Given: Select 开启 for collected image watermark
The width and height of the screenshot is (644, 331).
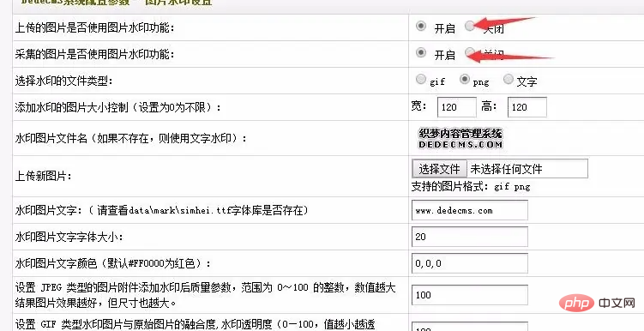Looking at the screenshot, I should click(x=420, y=52).
